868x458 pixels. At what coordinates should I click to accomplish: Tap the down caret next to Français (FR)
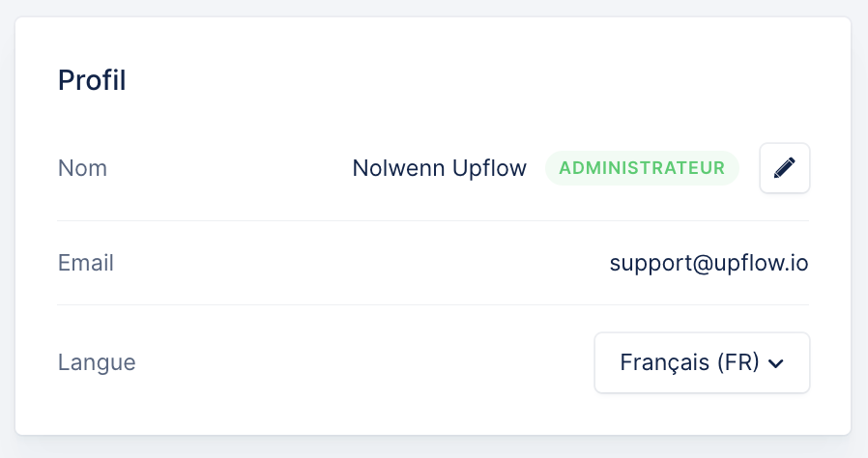coord(776,363)
